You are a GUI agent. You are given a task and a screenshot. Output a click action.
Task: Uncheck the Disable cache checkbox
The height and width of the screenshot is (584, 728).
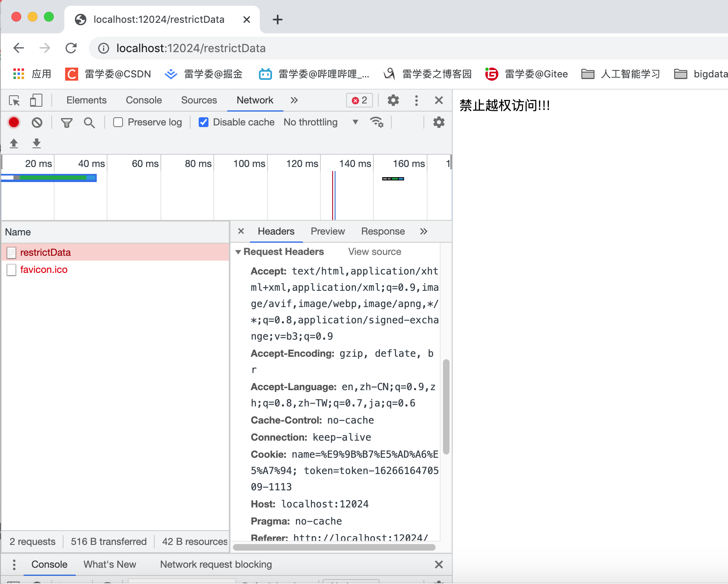204,122
